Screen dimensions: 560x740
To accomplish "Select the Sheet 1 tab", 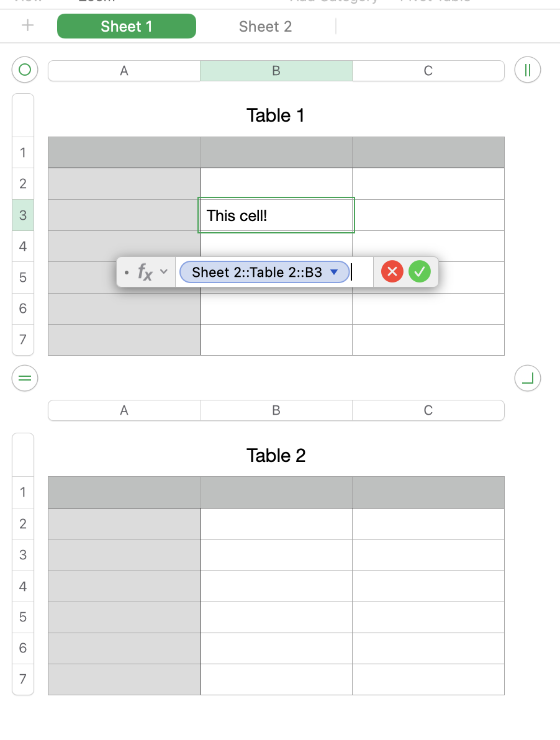I will pyautogui.click(x=127, y=27).
